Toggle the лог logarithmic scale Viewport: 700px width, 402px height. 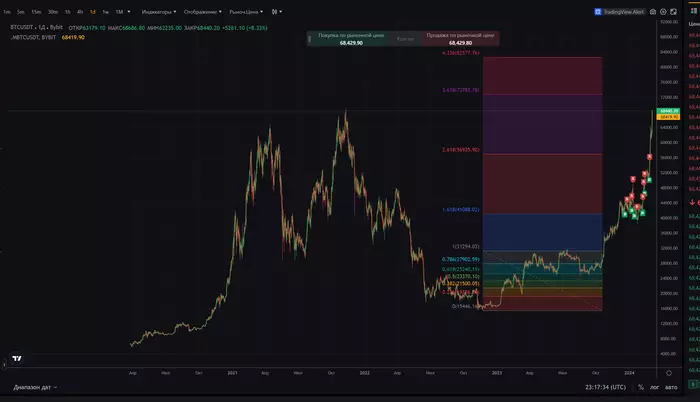(654, 387)
